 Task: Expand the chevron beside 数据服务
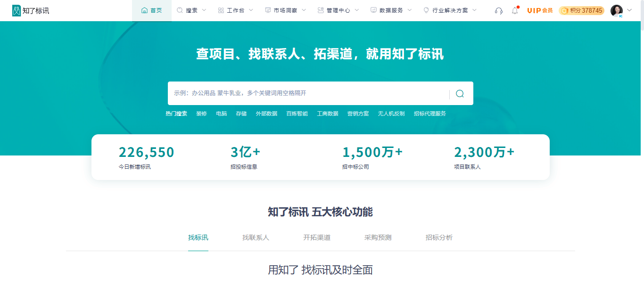click(x=409, y=10)
